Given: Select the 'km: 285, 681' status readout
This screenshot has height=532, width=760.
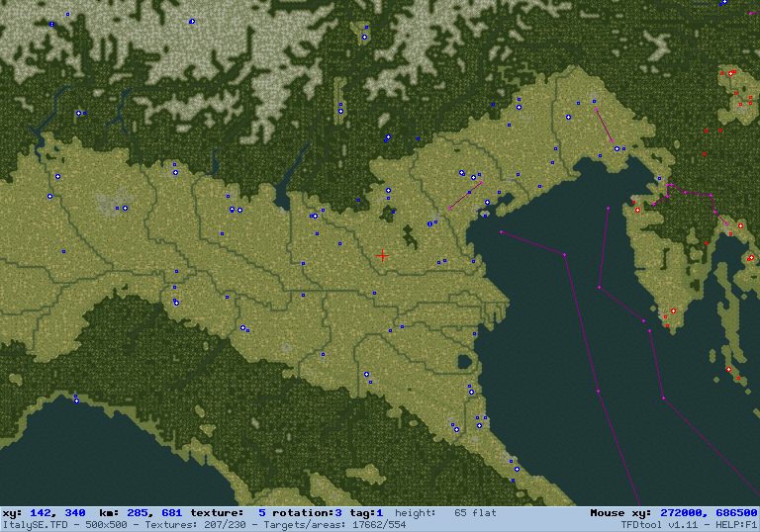Looking at the screenshot, I should 141,513.
